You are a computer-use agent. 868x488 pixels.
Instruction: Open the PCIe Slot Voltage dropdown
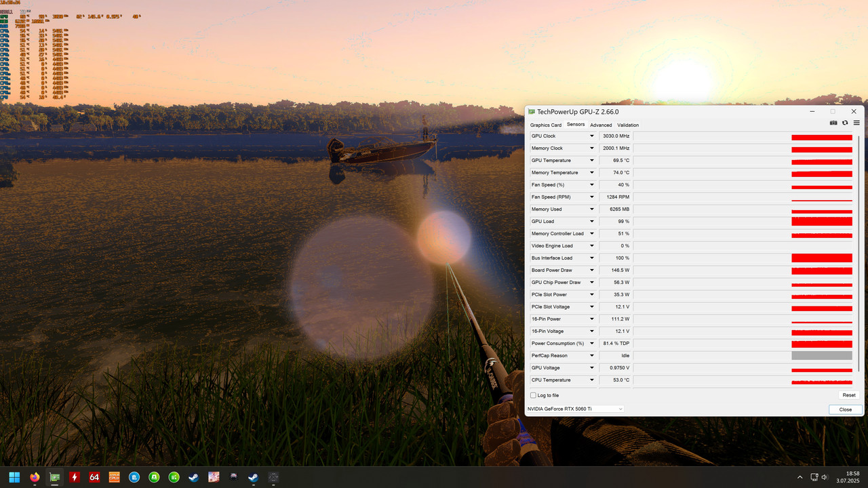pyautogui.click(x=591, y=307)
